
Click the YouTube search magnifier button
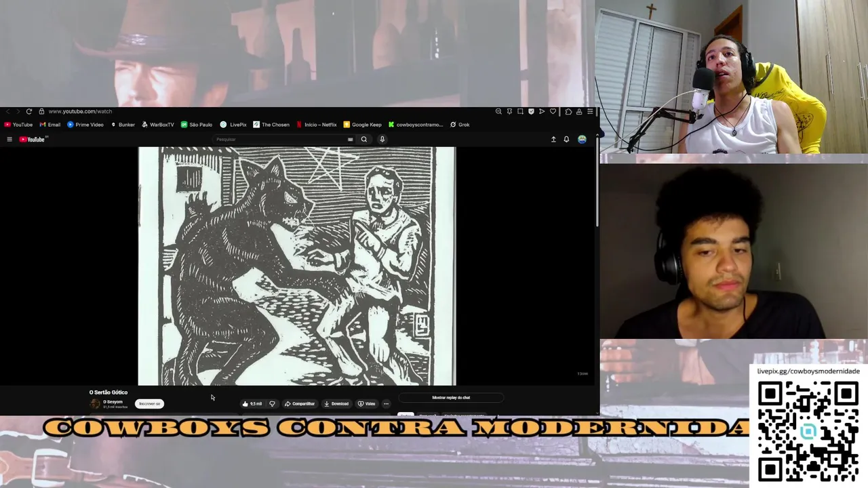[x=364, y=140]
